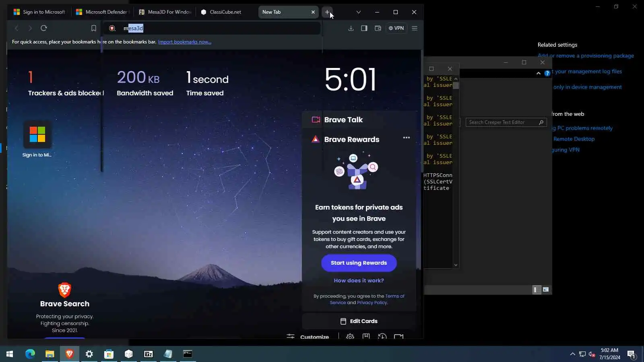Go forward with the browser forward arrow
Viewport: 644px width, 362px height.
point(30,28)
